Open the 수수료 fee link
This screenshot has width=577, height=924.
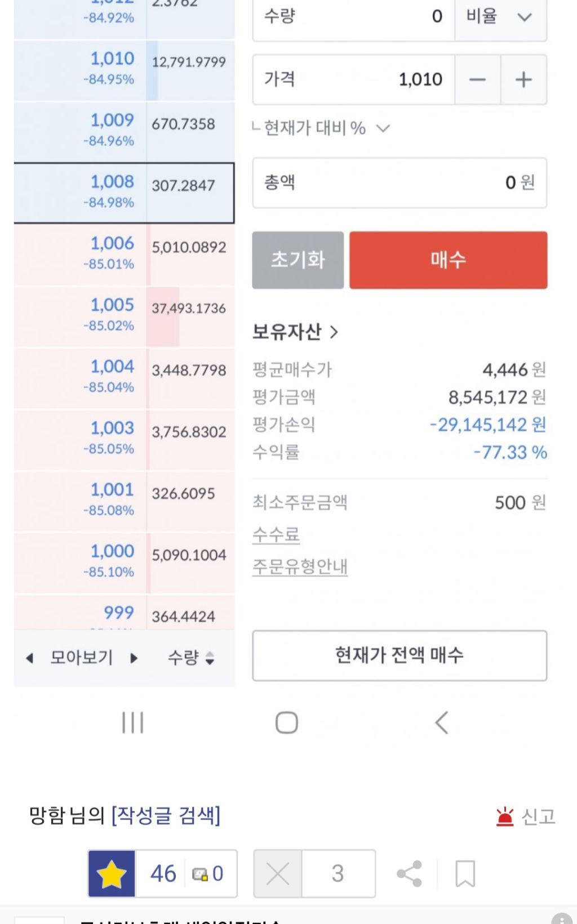point(276,534)
